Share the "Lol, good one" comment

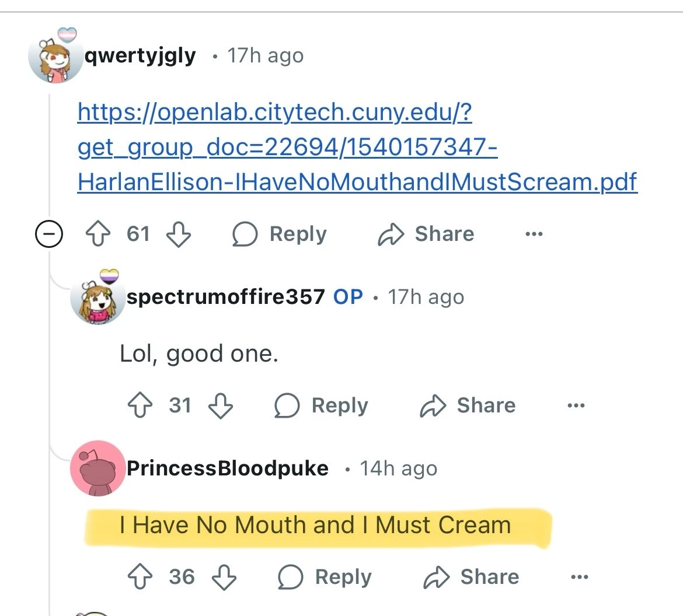(x=468, y=406)
